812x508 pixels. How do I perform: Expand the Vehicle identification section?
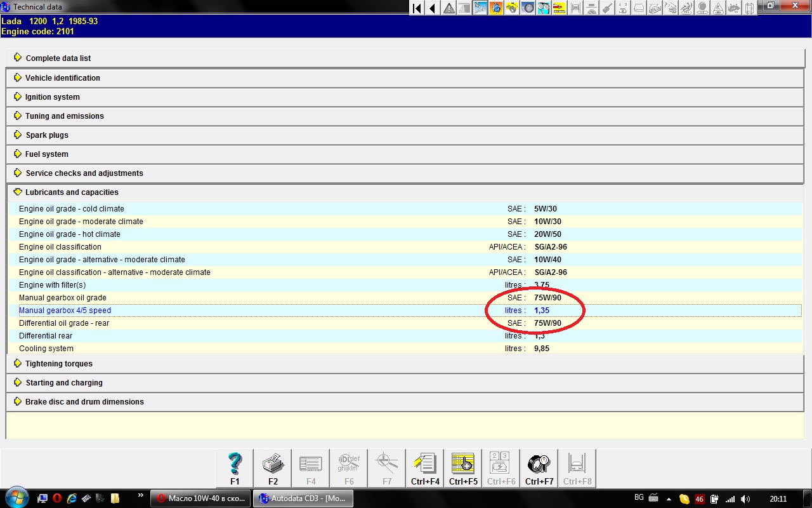point(406,78)
